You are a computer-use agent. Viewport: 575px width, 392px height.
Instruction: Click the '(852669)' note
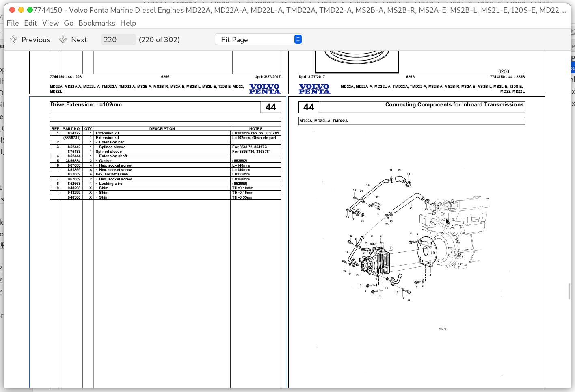tap(240, 184)
